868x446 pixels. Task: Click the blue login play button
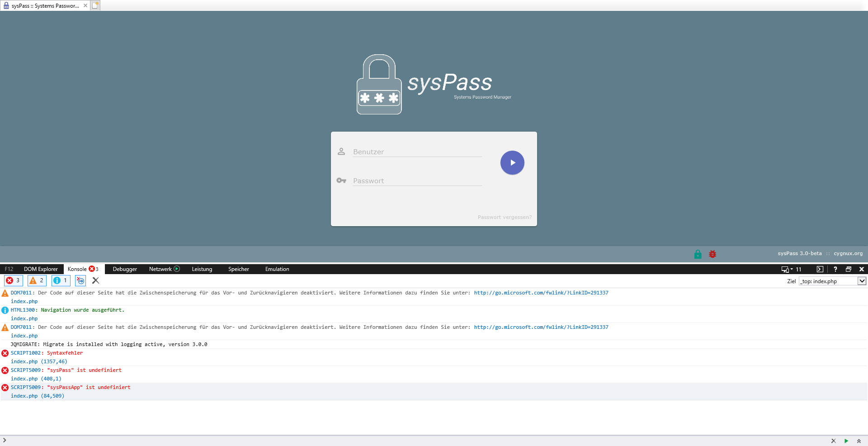click(x=512, y=162)
